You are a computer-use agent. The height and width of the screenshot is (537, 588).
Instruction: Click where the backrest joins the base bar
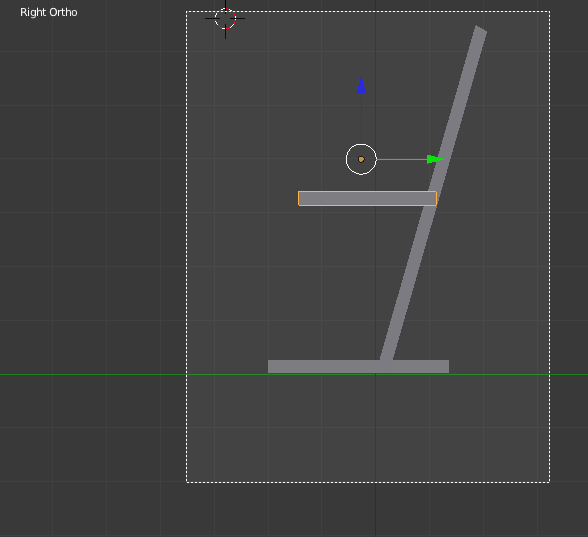(386, 360)
